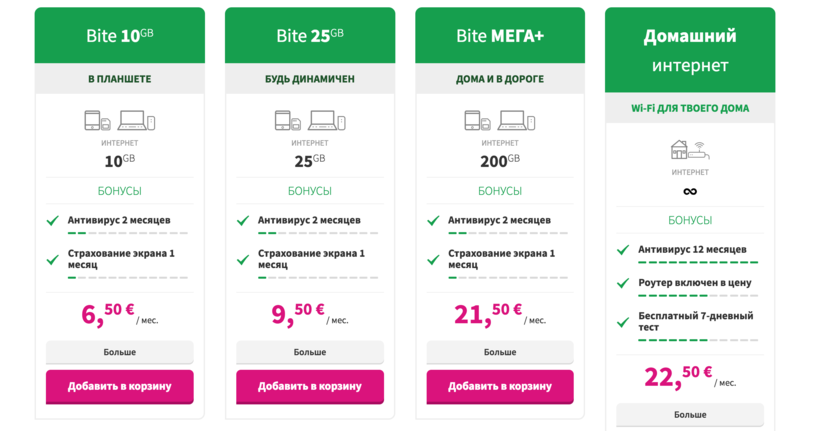Click checkmark beside Антивирус 12 месяцев
The height and width of the screenshot is (431, 820).
click(x=623, y=250)
